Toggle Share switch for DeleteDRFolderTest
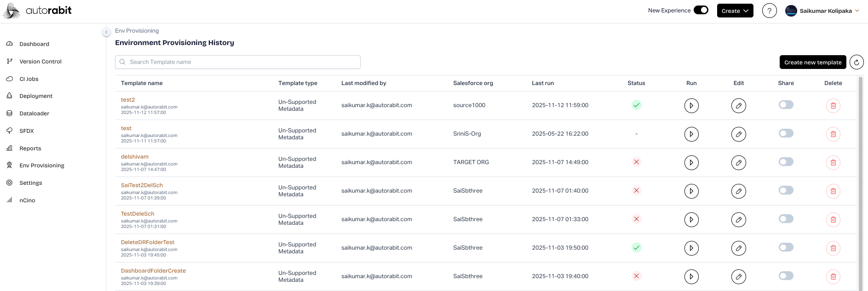Image resolution: width=868 pixels, height=291 pixels. tap(786, 247)
